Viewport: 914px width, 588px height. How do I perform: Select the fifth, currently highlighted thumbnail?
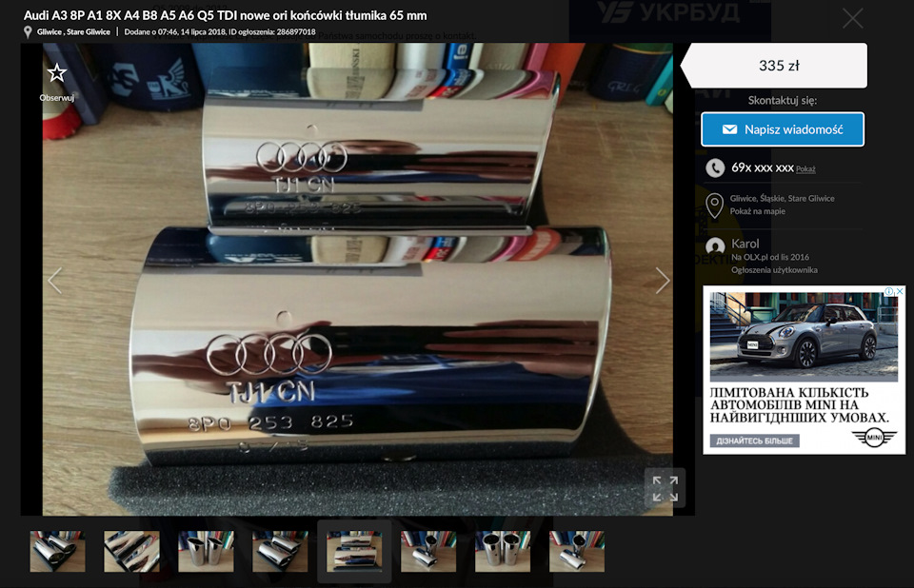354,551
